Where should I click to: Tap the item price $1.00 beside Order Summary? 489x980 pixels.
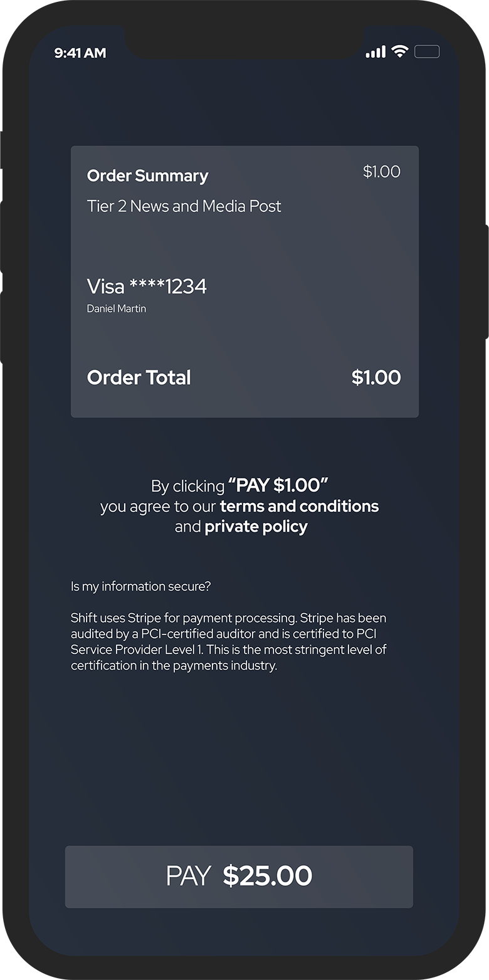point(381,172)
